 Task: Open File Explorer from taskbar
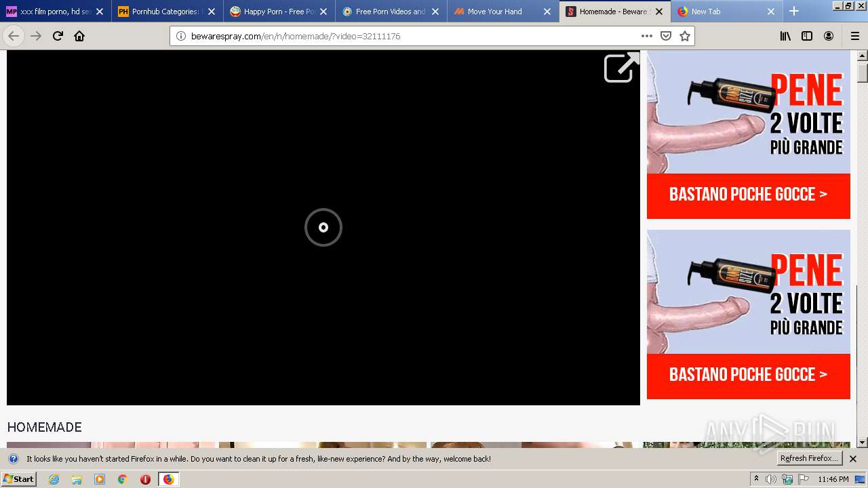pos(77,479)
